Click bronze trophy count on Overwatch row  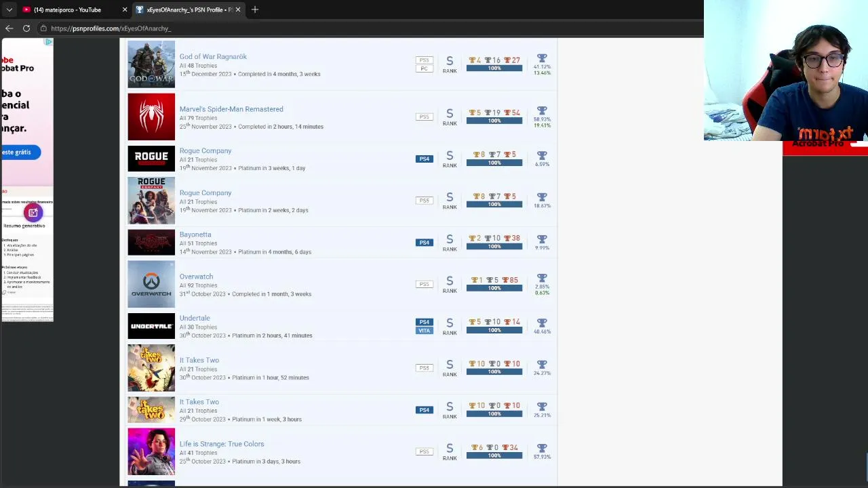pyautogui.click(x=511, y=281)
